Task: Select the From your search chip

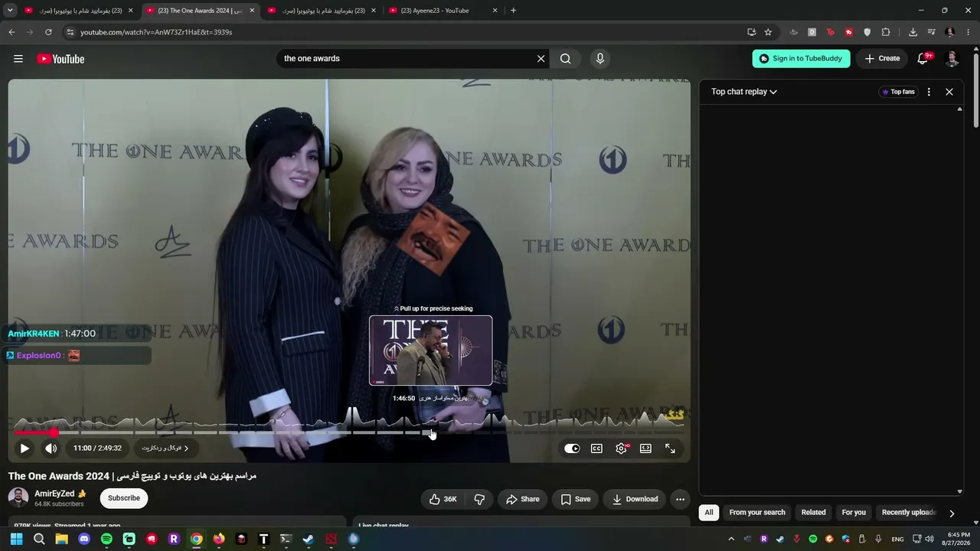Action: pos(757,513)
